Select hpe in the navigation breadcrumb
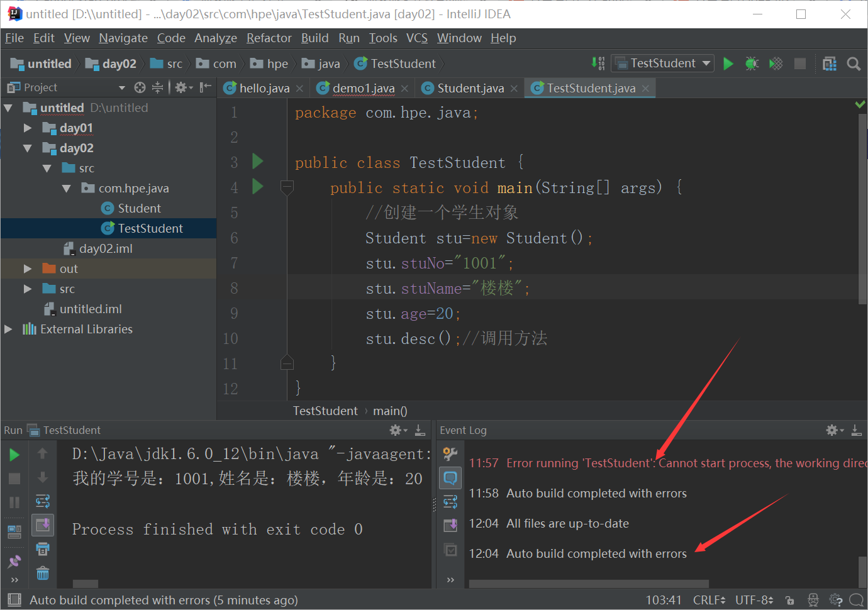 (269, 64)
